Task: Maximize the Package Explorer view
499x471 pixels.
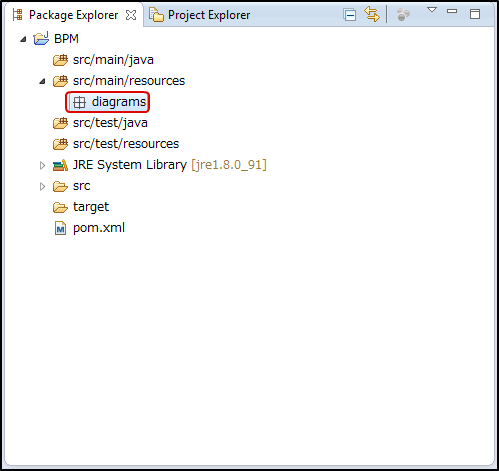Action: tap(475, 14)
